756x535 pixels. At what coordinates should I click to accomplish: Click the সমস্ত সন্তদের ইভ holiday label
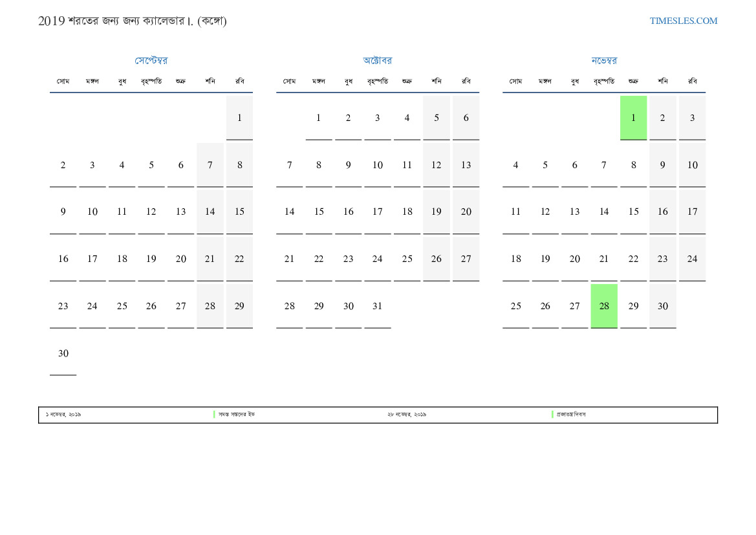(x=236, y=415)
